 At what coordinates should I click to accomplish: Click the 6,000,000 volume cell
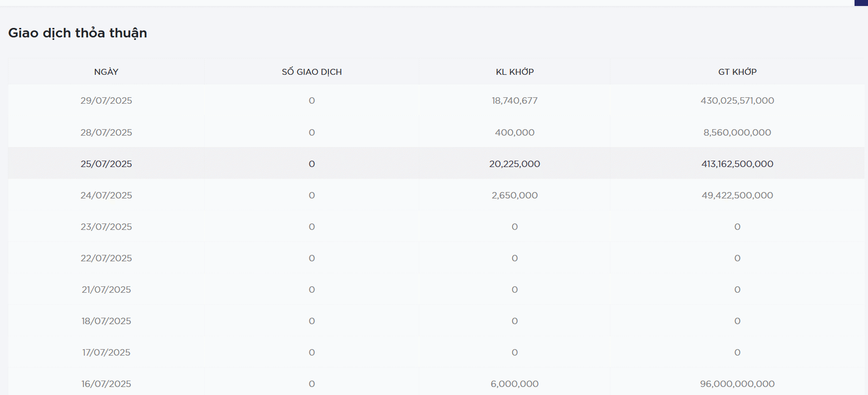pos(515,384)
